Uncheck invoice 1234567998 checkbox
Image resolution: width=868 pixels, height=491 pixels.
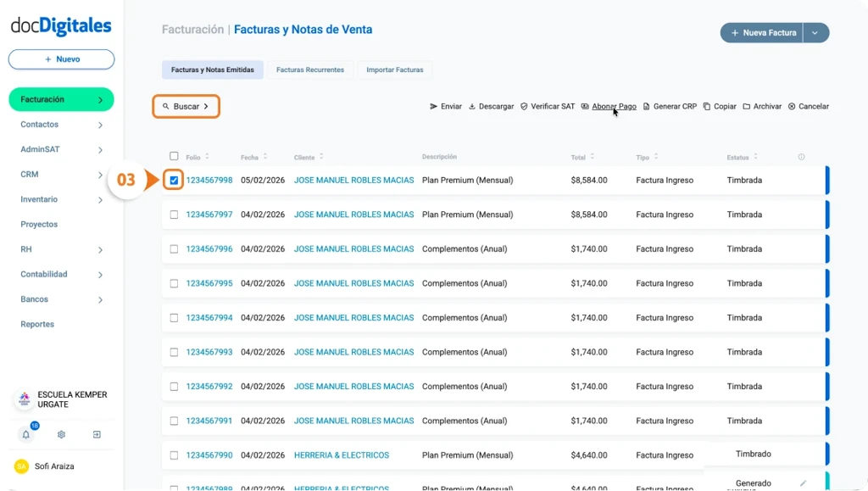(174, 181)
